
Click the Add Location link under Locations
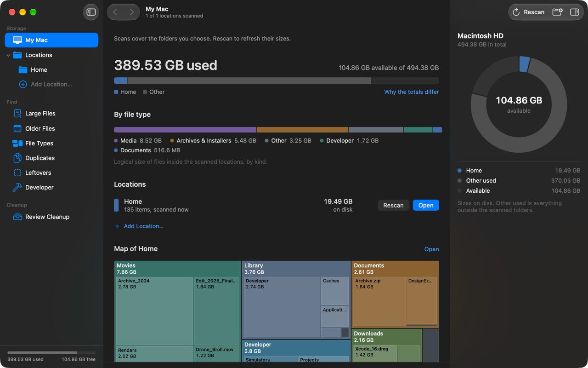click(x=139, y=226)
